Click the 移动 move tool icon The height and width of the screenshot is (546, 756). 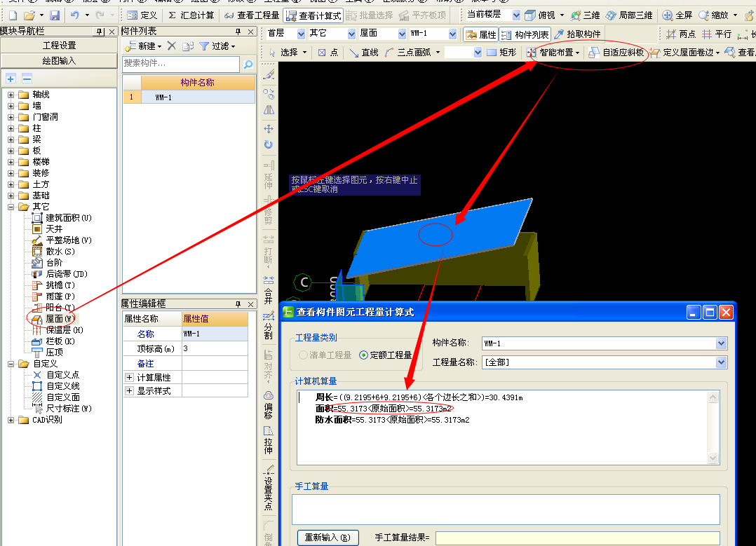[269, 129]
